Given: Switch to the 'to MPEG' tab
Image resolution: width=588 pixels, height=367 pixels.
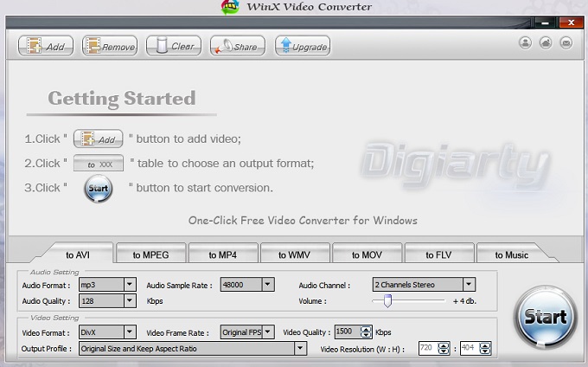Looking at the screenshot, I should (x=150, y=254).
